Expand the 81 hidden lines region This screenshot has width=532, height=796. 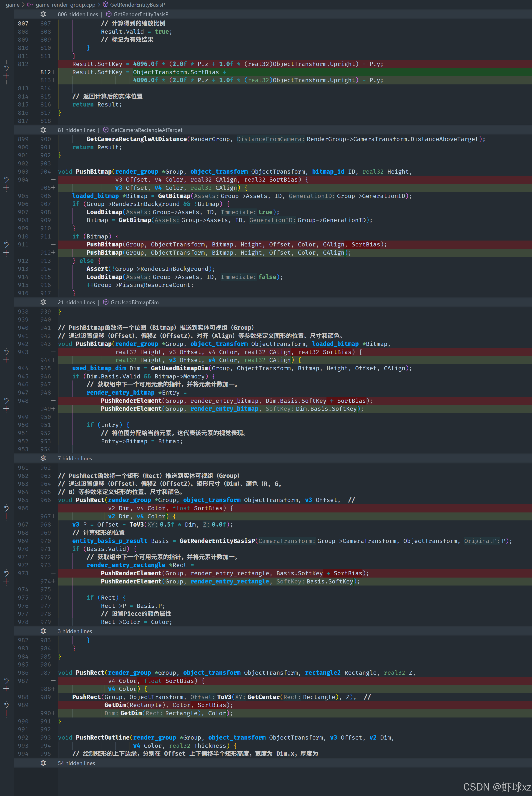coord(43,130)
